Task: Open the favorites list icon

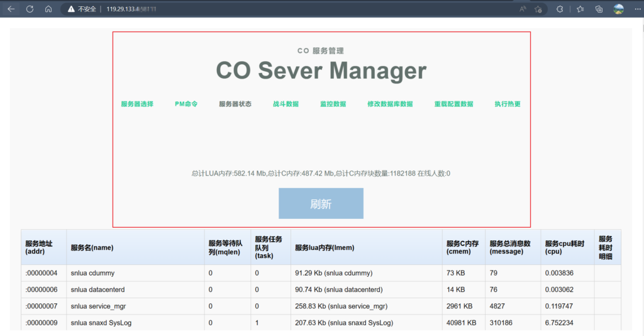Action: point(580,9)
